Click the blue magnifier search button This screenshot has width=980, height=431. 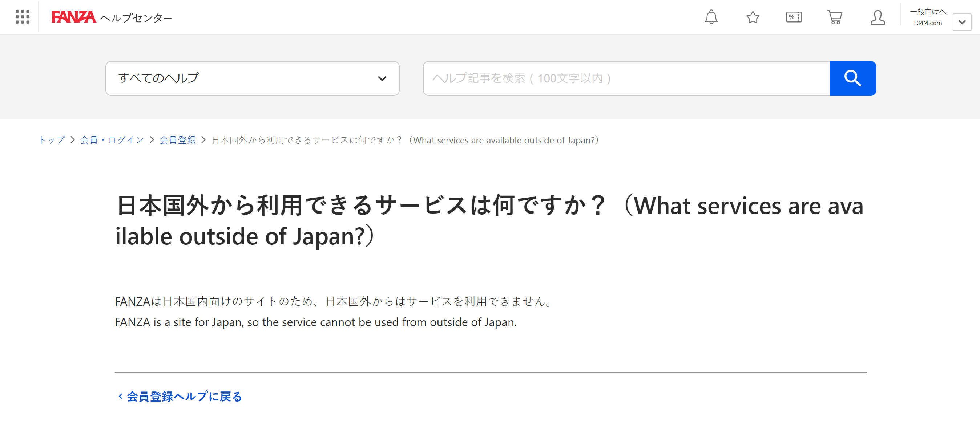tap(852, 78)
